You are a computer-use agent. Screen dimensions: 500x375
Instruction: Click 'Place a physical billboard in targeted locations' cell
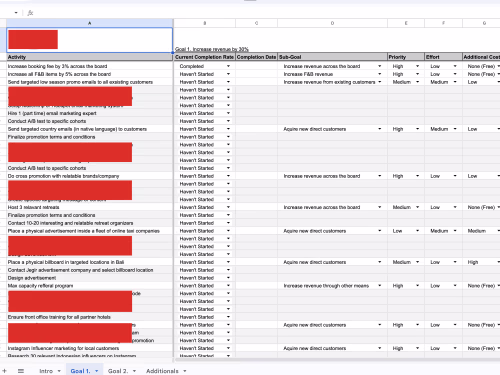pyautogui.click(x=89, y=262)
